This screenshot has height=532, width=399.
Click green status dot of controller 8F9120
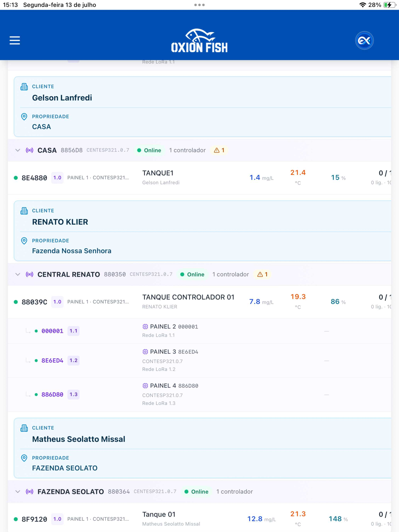pyautogui.click(x=16, y=519)
